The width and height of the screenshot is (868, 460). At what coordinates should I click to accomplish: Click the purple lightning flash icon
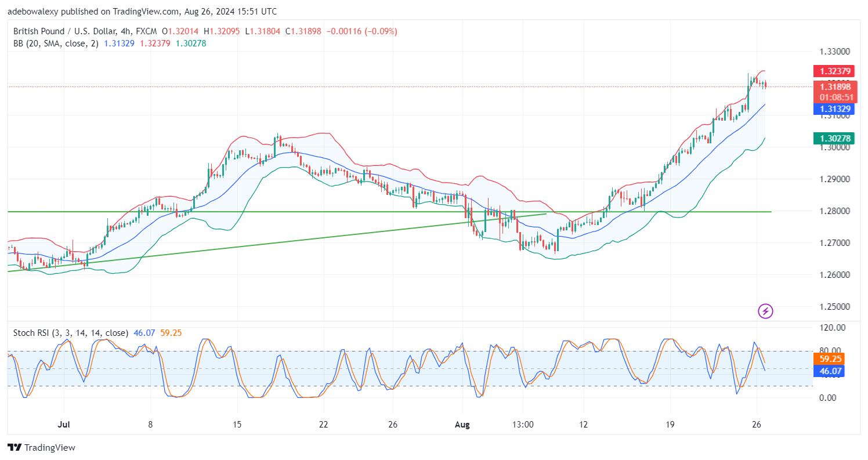tap(765, 312)
